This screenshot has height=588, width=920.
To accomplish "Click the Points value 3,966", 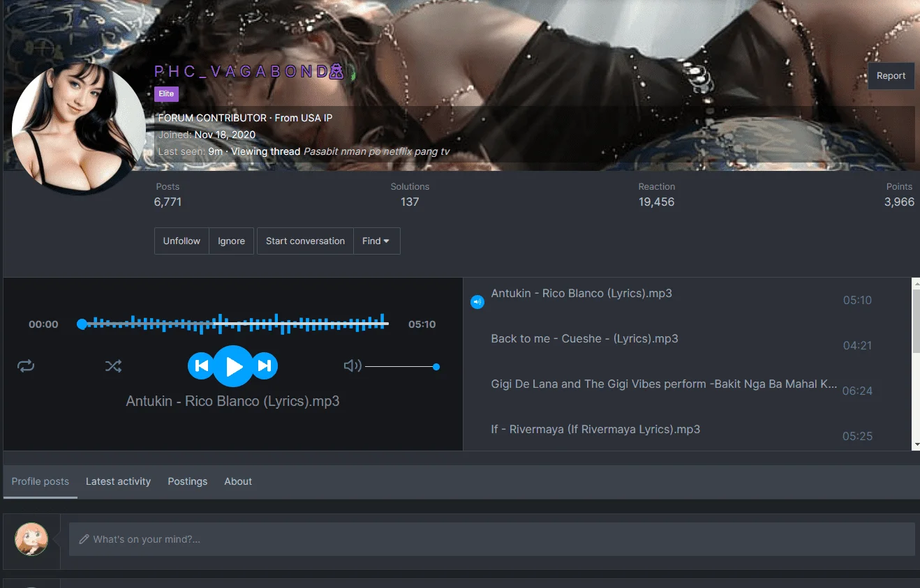I will pos(899,202).
